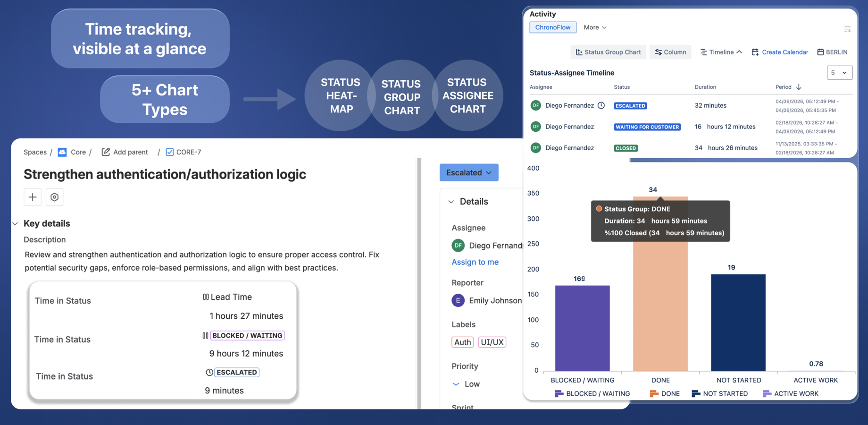The image size is (868, 425).
Task: Click the ESCALATED time-in-status badge
Action: click(x=237, y=373)
